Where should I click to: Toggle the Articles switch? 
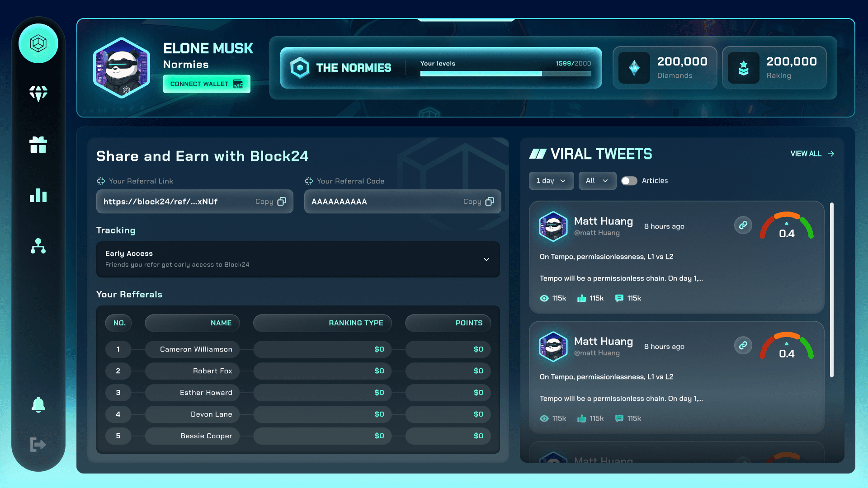pyautogui.click(x=629, y=181)
